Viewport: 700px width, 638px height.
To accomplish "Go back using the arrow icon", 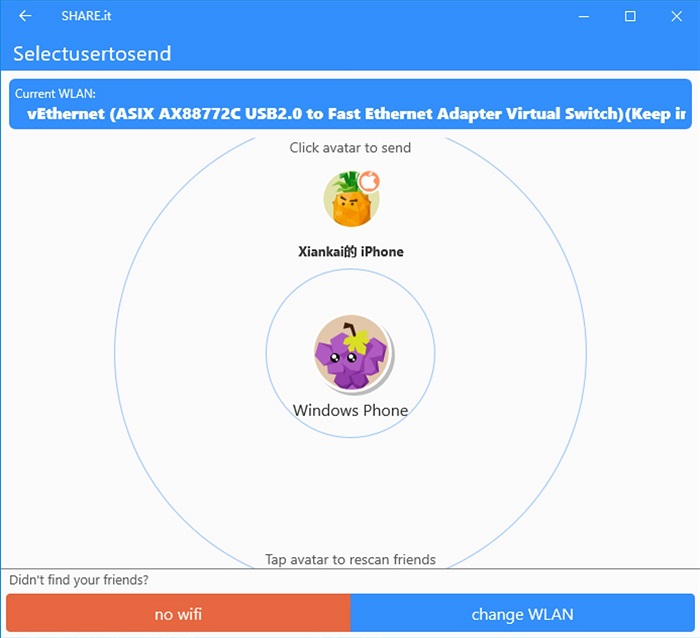I will [x=25, y=16].
